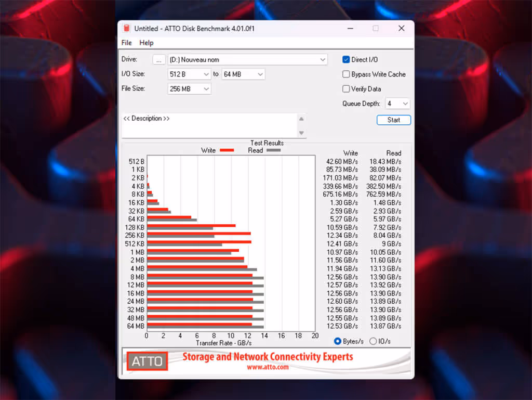Close the ATTO Disk Benchmark window
This screenshot has height=400, width=532.
pyautogui.click(x=402, y=28)
